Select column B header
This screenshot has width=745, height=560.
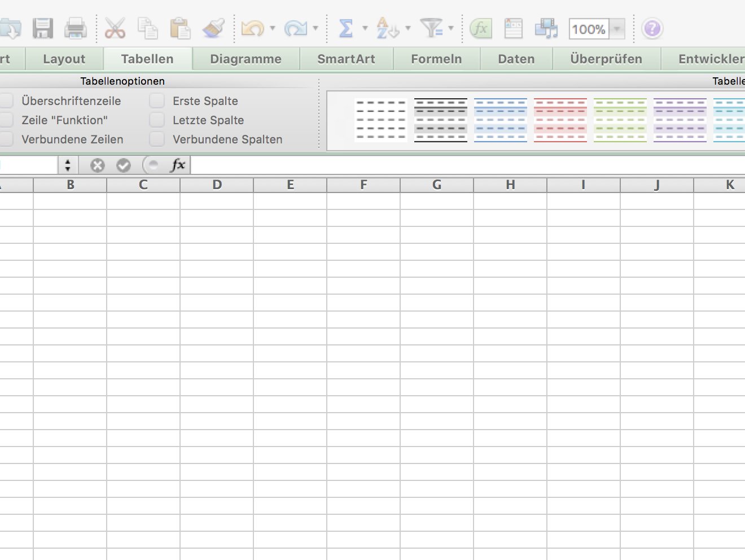pyautogui.click(x=71, y=185)
